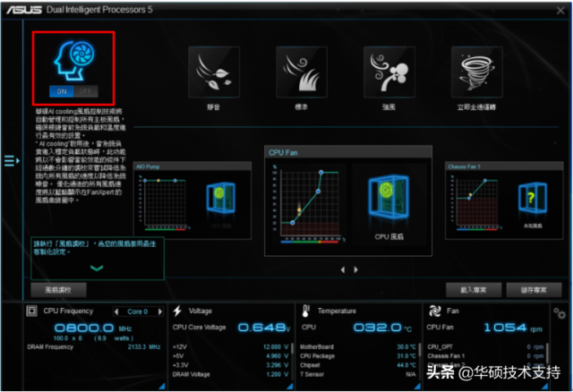Open monitor settings gear icon
This screenshot has width=573, height=392.
(x=559, y=313)
